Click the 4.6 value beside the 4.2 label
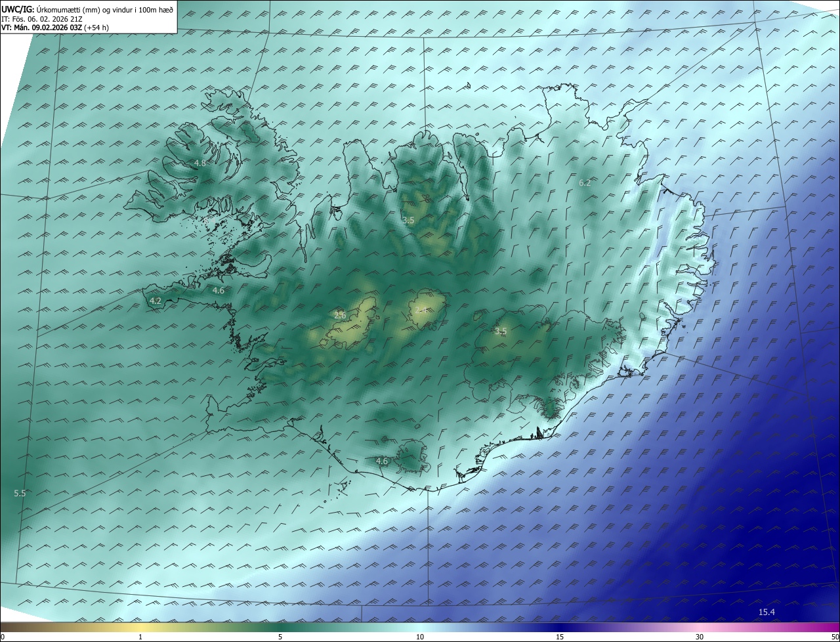840x642 pixels. [219, 290]
